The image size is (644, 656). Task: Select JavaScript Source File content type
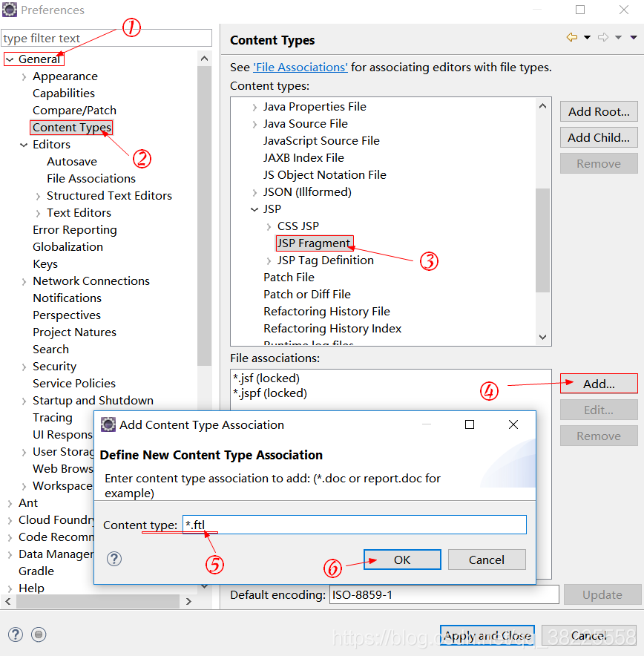321,140
